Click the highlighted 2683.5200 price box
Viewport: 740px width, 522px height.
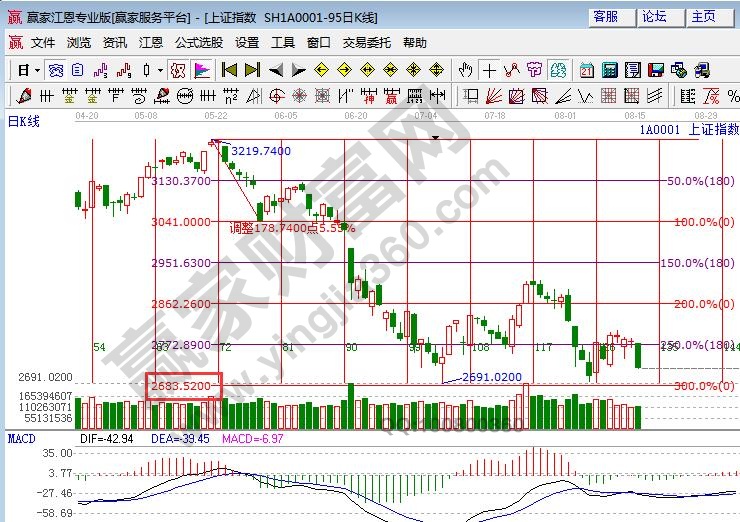pyautogui.click(x=183, y=386)
